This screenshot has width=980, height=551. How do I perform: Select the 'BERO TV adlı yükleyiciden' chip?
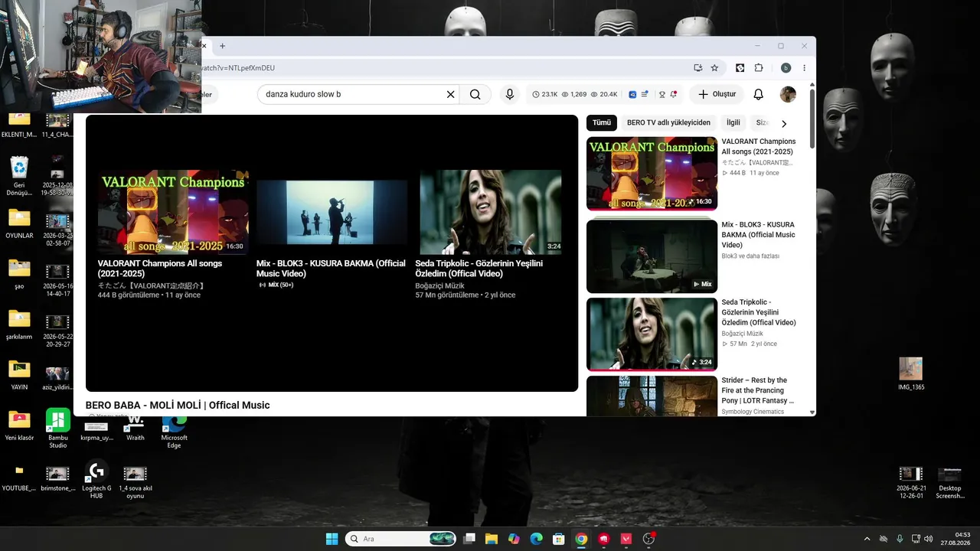click(668, 122)
